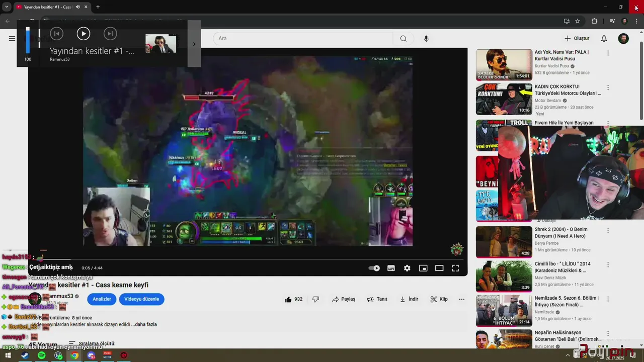Open the YouTube hamburger guide menu

point(12,38)
